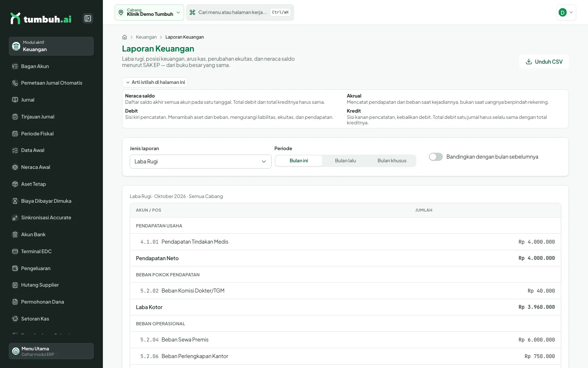Screen dimensions: 588x368
Task: Select the Bulan khusus period option
Action: [392, 161]
